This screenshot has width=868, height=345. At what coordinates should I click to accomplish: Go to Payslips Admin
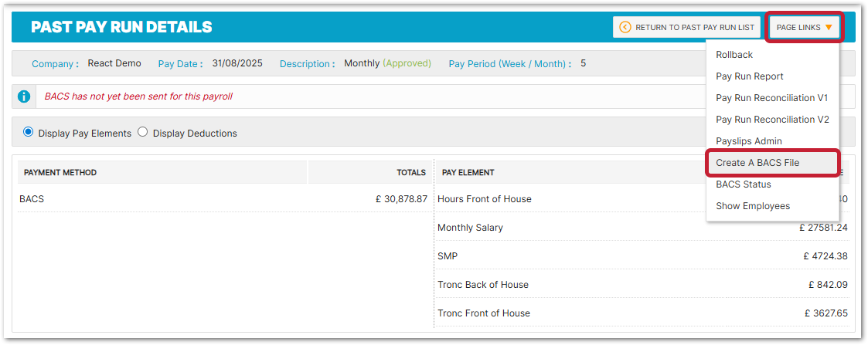[x=748, y=141]
